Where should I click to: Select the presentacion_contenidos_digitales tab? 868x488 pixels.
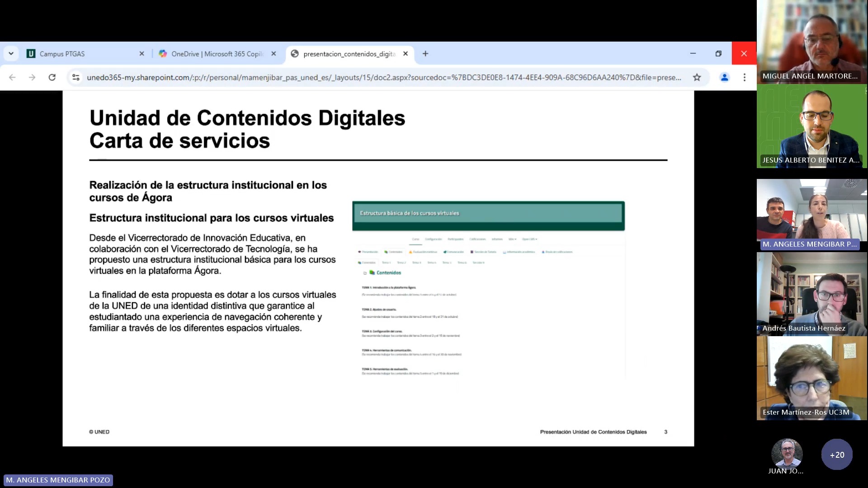click(349, 54)
